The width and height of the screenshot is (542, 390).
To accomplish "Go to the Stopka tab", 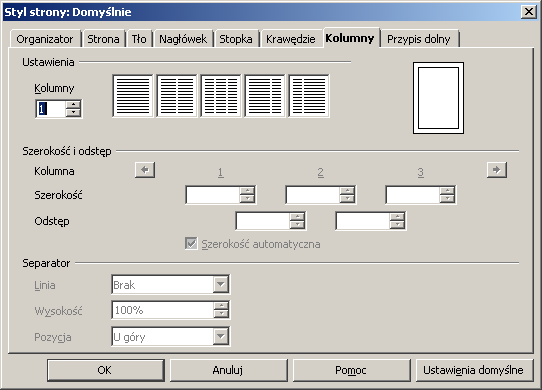I will click(x=236, y=39).
